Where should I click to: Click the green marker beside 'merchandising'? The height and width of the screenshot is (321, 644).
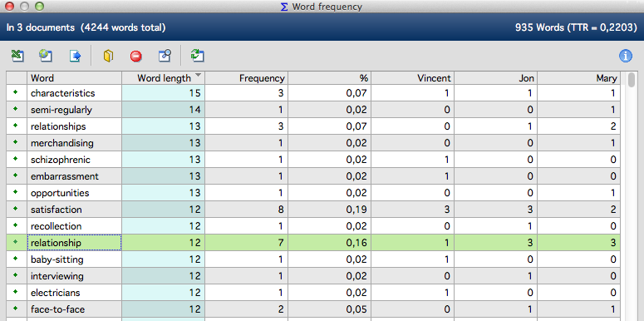[x=16, y=142]
